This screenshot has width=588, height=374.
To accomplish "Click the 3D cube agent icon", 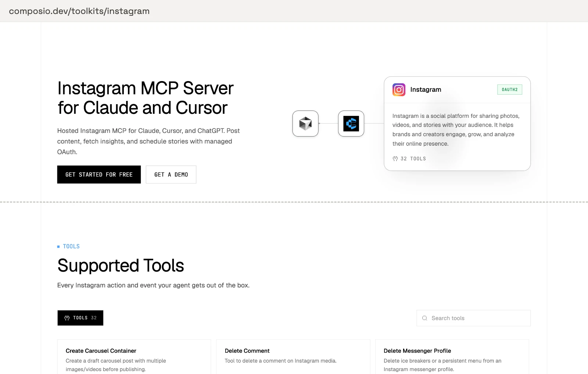I will 305,124.
